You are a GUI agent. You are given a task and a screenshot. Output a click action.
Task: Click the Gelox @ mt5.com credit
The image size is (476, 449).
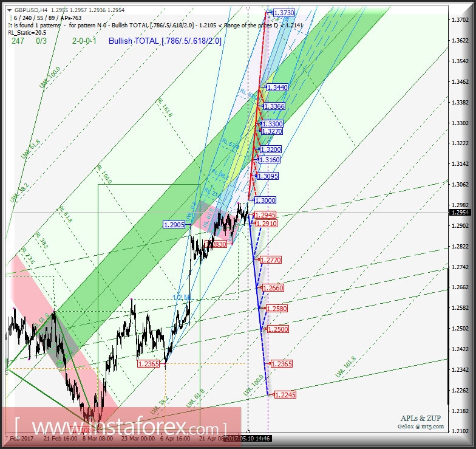click(x=421, y=427)
